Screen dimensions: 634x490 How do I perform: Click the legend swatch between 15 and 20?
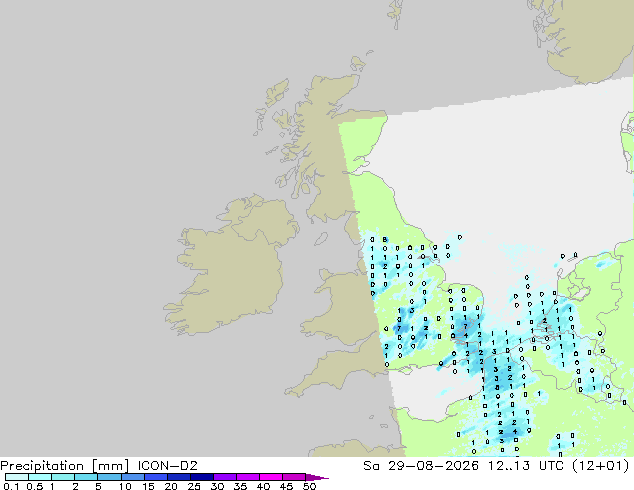pyautogui.click(x=156, y=477)
